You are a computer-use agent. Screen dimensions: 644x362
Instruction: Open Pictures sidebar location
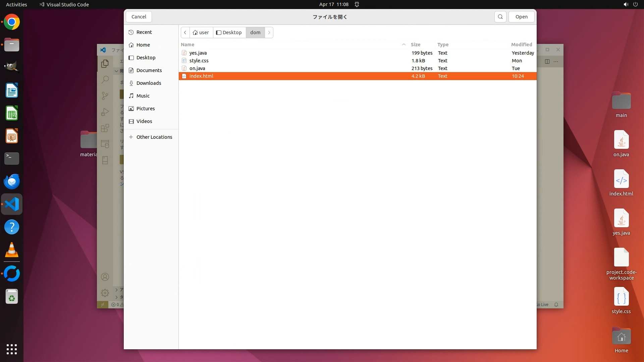click(146, 109)
